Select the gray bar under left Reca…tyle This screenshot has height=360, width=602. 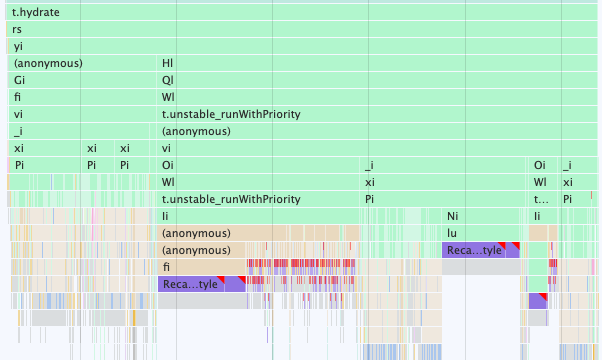coord(203,301)
